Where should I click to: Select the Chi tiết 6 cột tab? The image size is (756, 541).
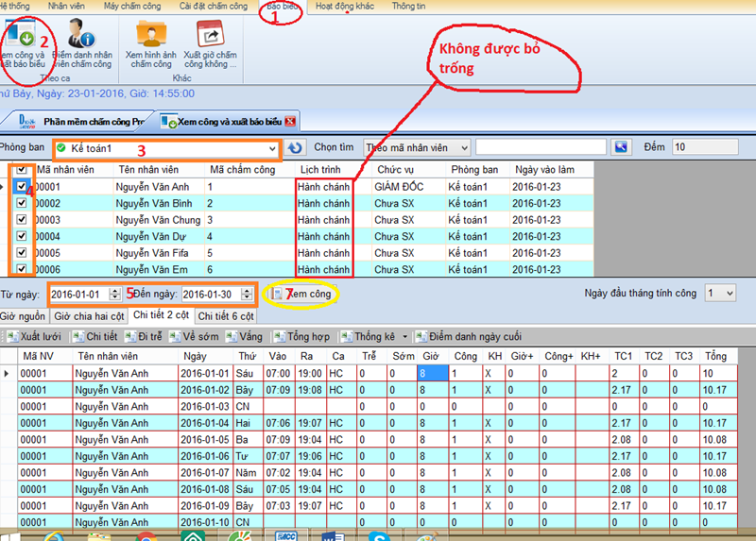coord(227,315)
